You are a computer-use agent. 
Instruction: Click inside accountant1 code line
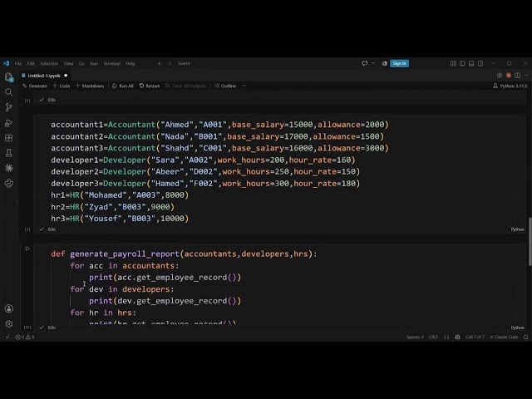[219, 125]
